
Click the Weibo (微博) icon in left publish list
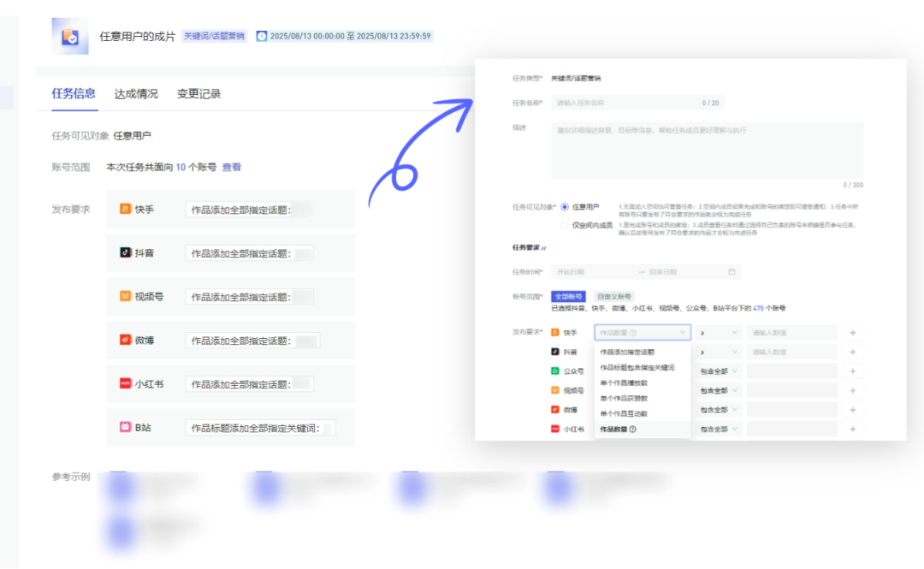125,340
